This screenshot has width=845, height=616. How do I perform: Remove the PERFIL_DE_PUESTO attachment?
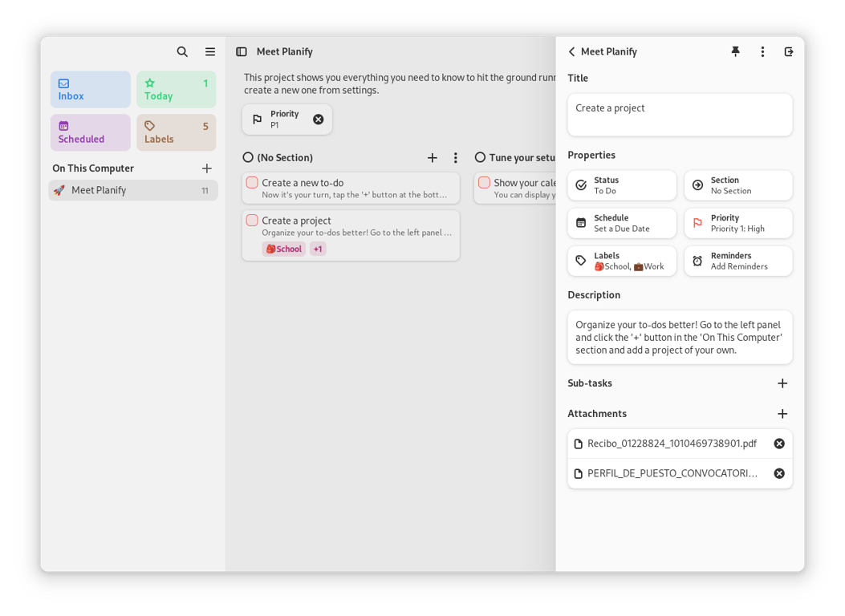pyautogui.click(x=779, y=473)
